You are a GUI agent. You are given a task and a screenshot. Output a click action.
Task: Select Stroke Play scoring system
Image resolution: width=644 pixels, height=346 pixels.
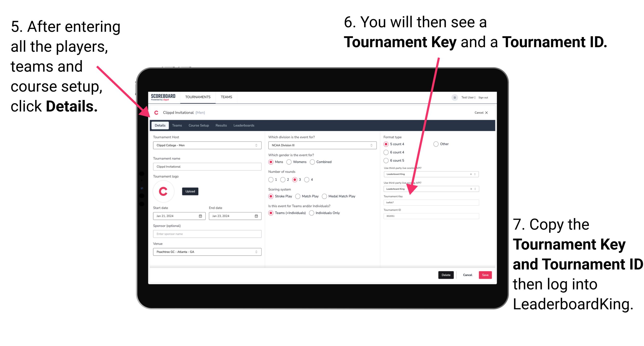[272, 196]
